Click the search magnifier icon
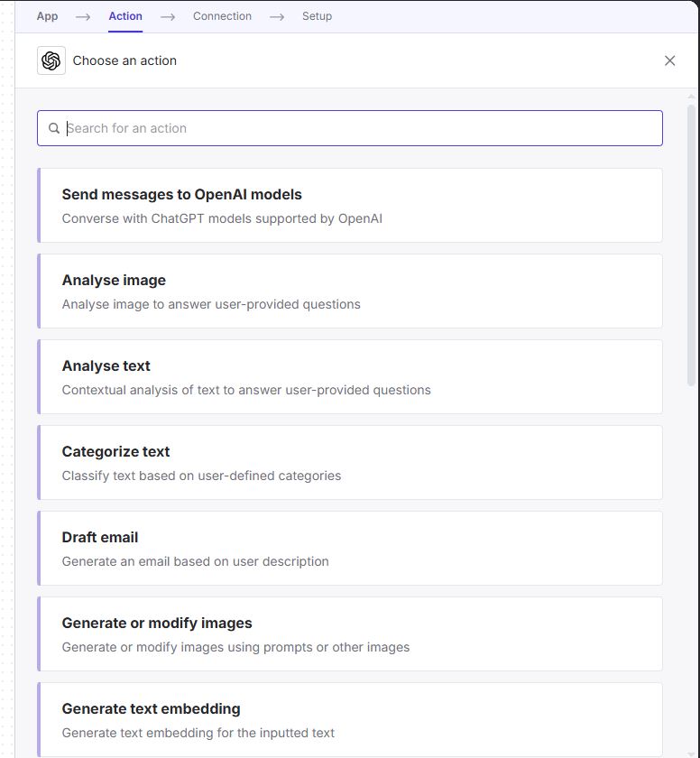Screen dimensions: 700x758 [54, 128]
